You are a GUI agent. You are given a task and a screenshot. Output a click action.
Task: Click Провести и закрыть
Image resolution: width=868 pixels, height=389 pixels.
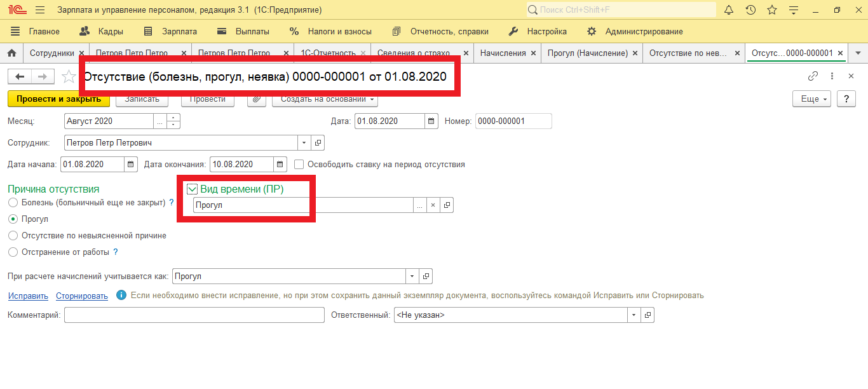coord(58,99)
